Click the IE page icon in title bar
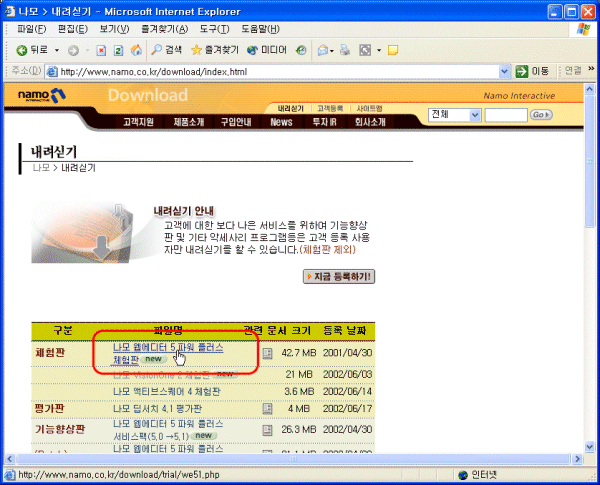600x485 pixels. point(10,11)
